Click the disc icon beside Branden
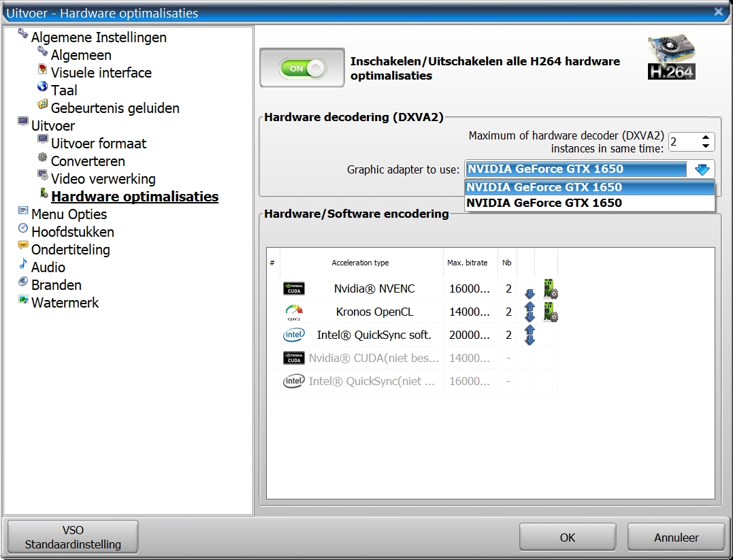This screenshot has height=560, width=733. 22,282
